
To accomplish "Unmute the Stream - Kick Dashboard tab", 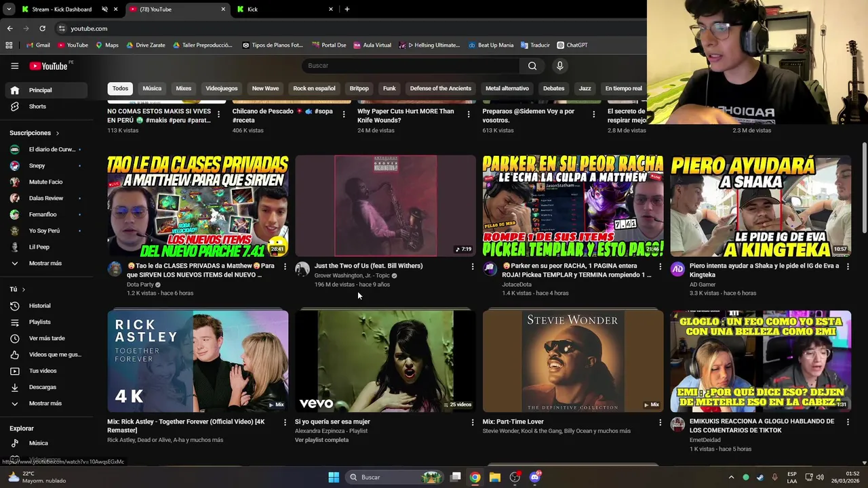I will click(104, 9).
